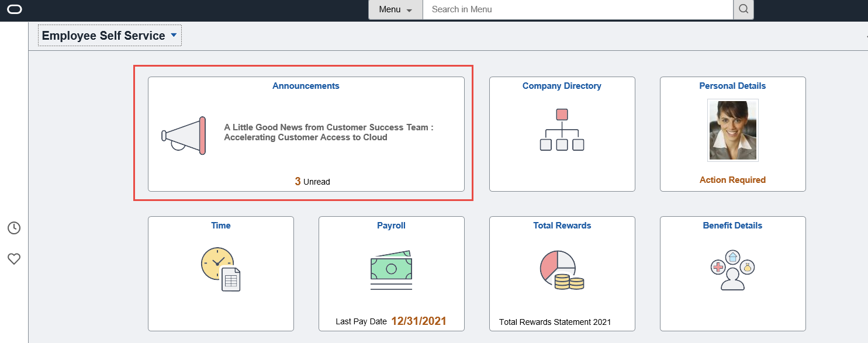The width and height of the screenshot is (868, 343).
Task: Click the Oracle logo home icon
Action: (14, 9)
